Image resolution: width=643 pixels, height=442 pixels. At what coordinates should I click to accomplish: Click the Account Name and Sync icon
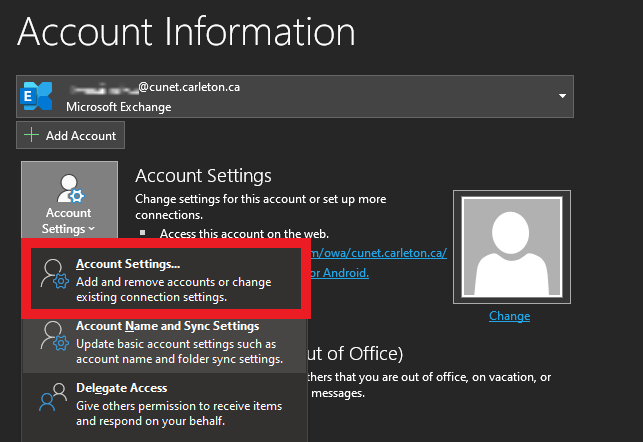50,342
